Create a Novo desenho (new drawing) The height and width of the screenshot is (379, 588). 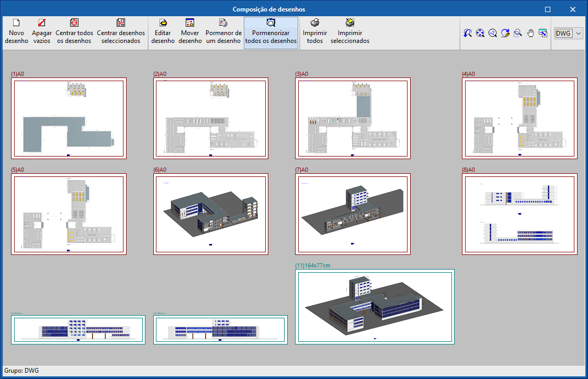click(16, 32)
